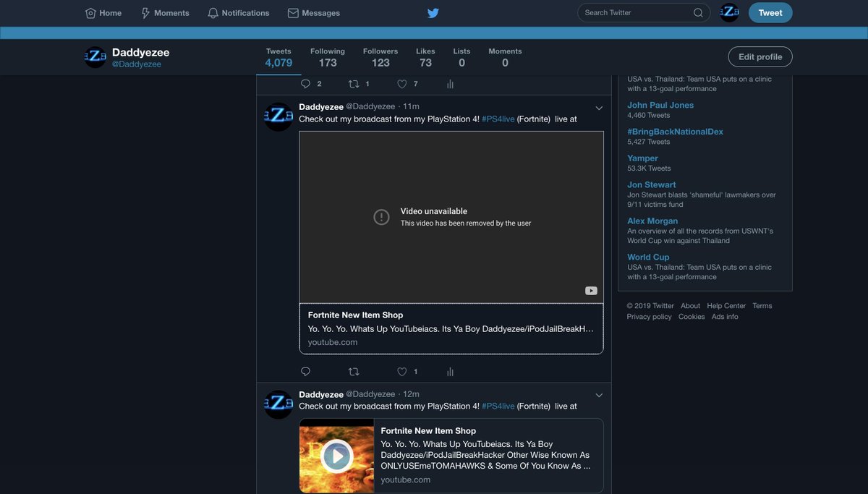Retweet the tweet with 1 retweet
868x494 pixels.
[354, 84]
